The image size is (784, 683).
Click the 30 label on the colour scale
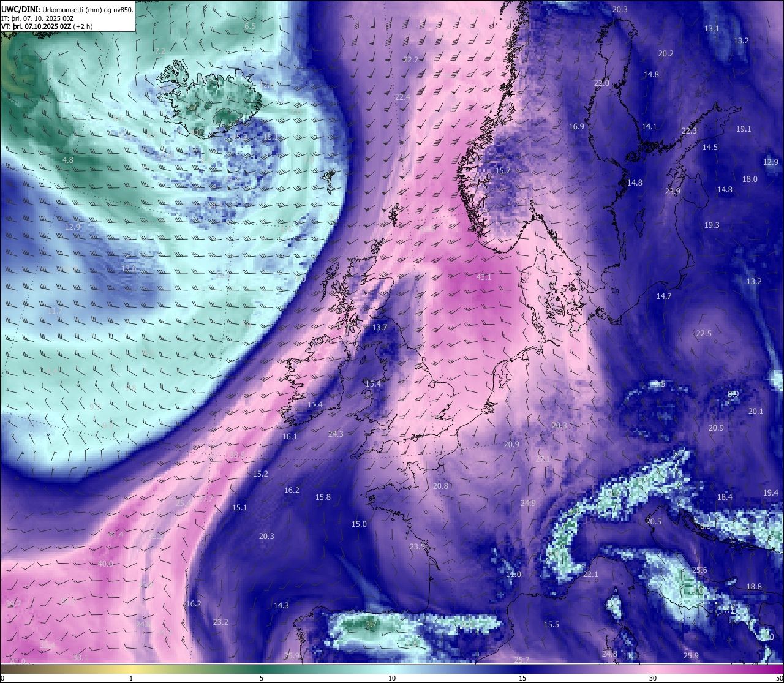pyautogui.click(x=653, y=678)
